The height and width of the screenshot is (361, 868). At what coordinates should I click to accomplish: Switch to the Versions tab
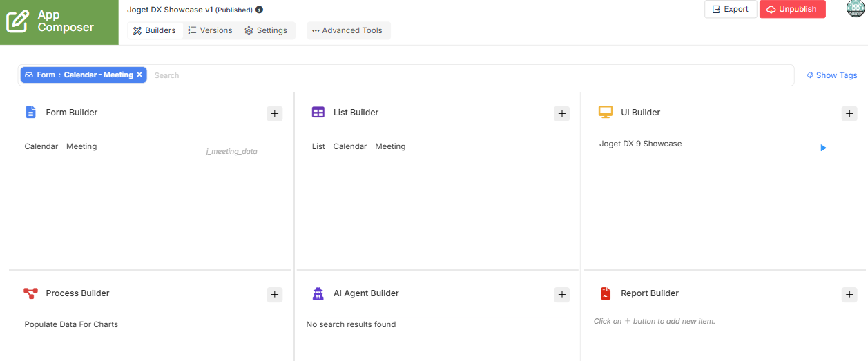211,30
